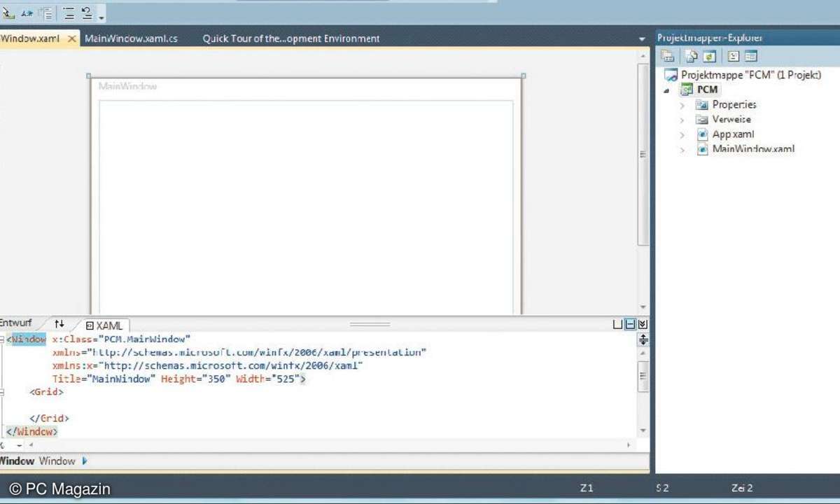The image size is (840, 504).
Task: Click the x:Class="PCM.MainWindow" text
Action: tap(121, 339)
